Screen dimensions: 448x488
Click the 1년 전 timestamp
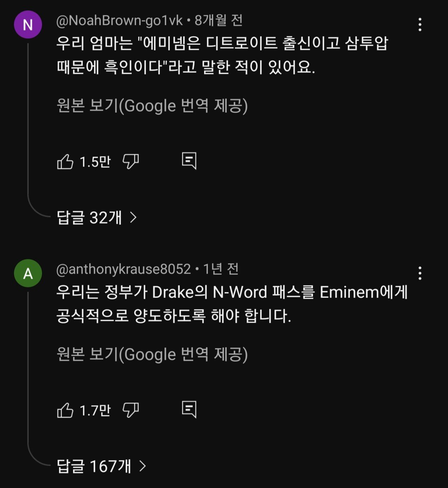click(221, 269)
